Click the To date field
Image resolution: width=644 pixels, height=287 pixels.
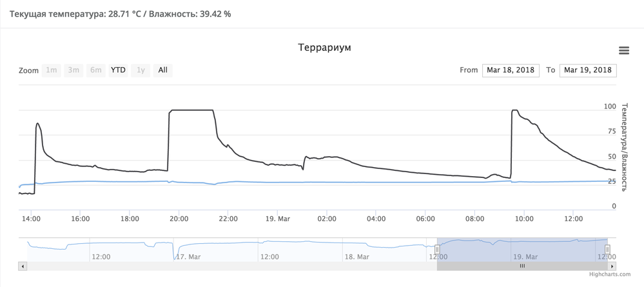[588, 70]
